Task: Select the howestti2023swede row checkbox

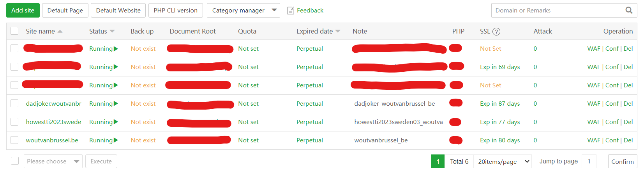Action: tap(14, 122)
